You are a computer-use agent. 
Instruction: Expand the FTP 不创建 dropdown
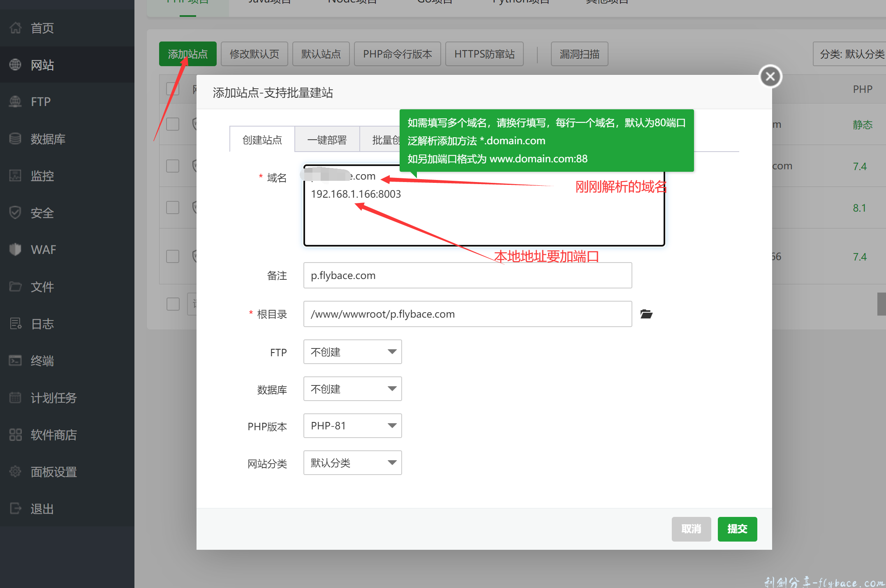(x=352, y=352)
